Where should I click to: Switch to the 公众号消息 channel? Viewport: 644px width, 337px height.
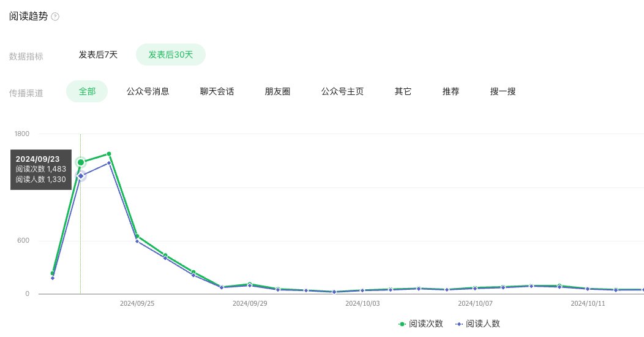pyautogui.click(x=148, y=91)
